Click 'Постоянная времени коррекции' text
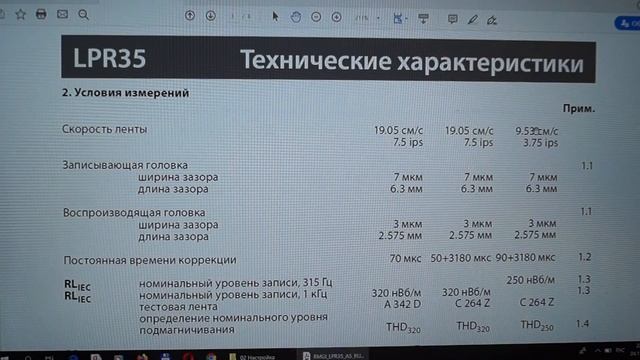The width and height of the screenshot is (640, 360). (150, 260)
